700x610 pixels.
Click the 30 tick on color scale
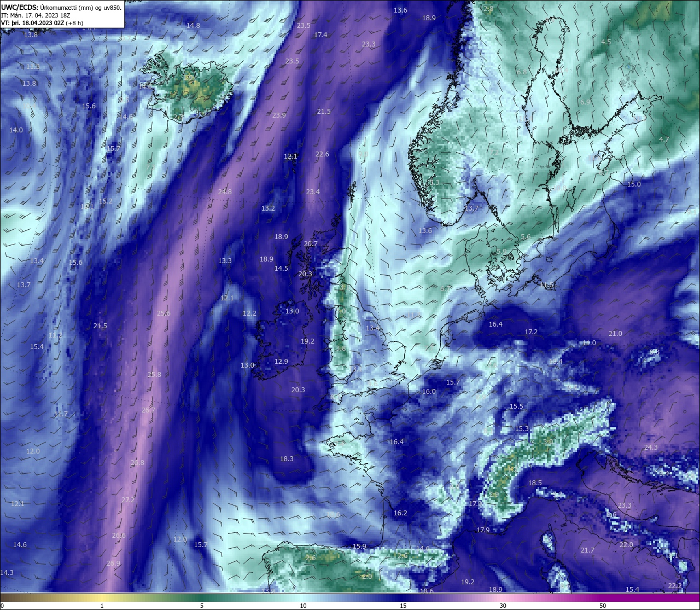pyautogui.click(x=503, y=606)
